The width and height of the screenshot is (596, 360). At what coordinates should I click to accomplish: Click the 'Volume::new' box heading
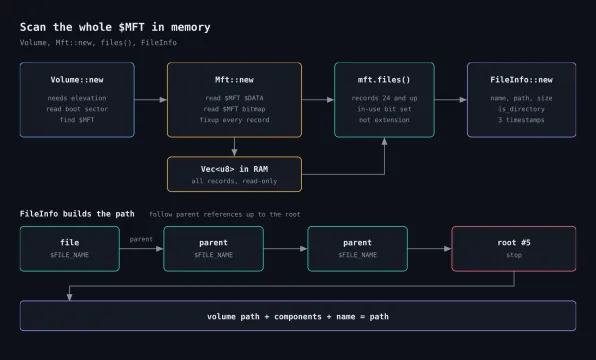click(77, 80)
